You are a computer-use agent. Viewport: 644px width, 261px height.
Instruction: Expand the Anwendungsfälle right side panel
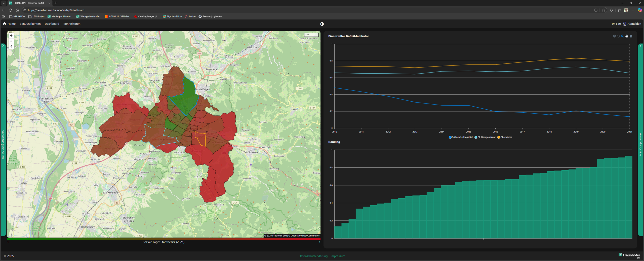(641, 46)
